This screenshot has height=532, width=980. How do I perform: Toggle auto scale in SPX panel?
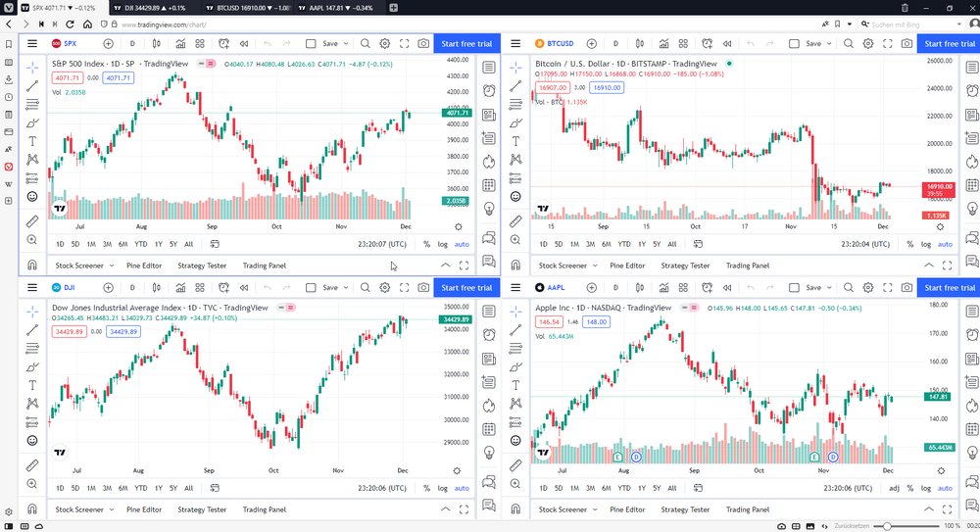[x=462, y=244]
